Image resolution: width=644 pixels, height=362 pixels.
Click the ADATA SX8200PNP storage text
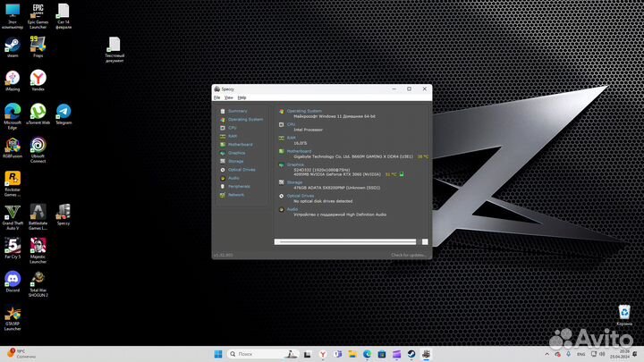point(337,188)
